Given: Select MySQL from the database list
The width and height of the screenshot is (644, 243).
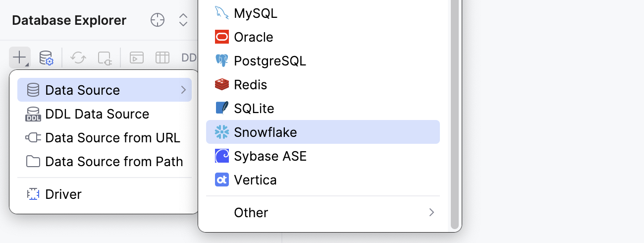Looking at the screenshot, I should pos(256,13).
